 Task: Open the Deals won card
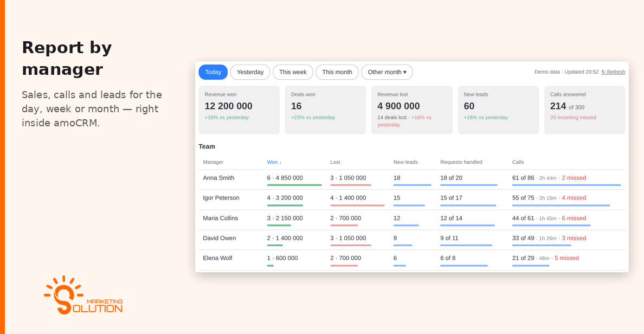pos(325,110)
